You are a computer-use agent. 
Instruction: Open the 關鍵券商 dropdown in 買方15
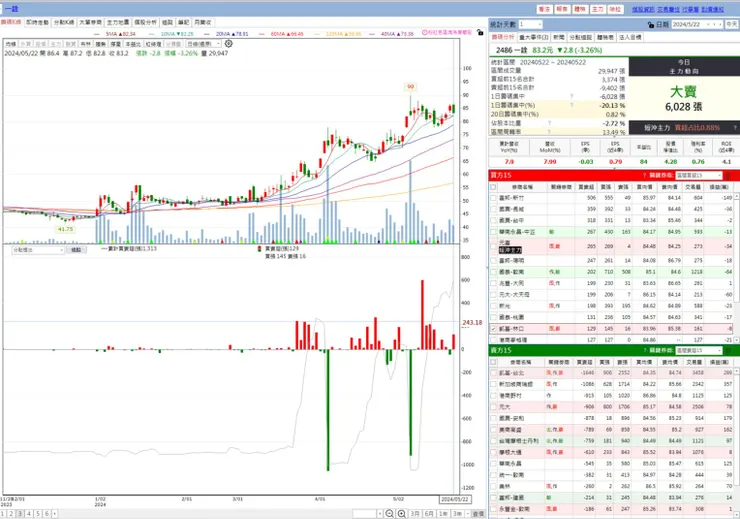[x=698, y=175]
